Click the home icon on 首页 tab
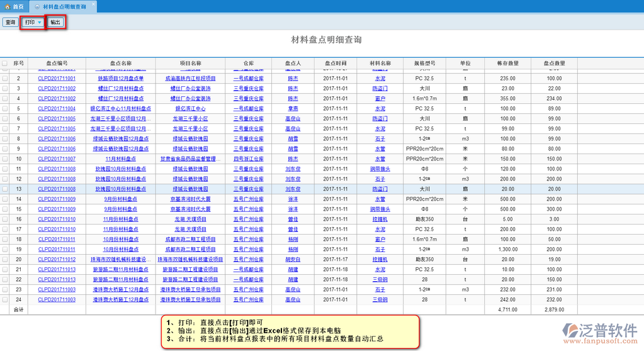This screenshot has width=644, height=351. pyautogui.click(x=8, y=6)
